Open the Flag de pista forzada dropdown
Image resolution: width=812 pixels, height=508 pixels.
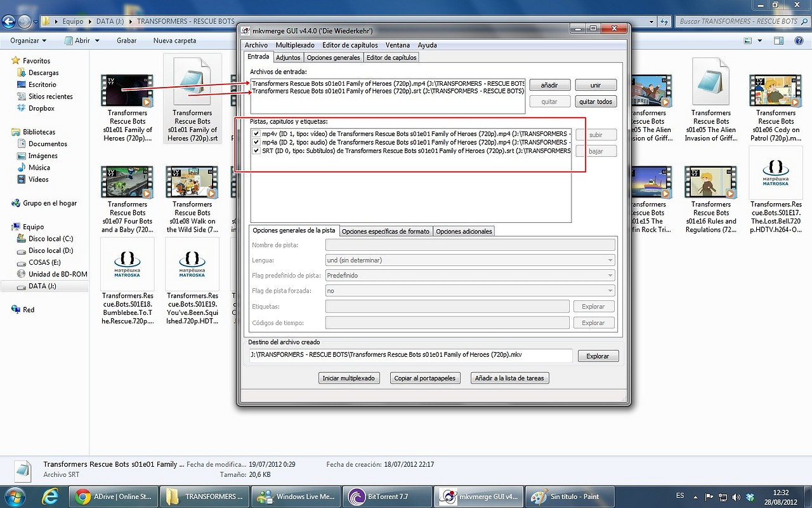(470, 291)
